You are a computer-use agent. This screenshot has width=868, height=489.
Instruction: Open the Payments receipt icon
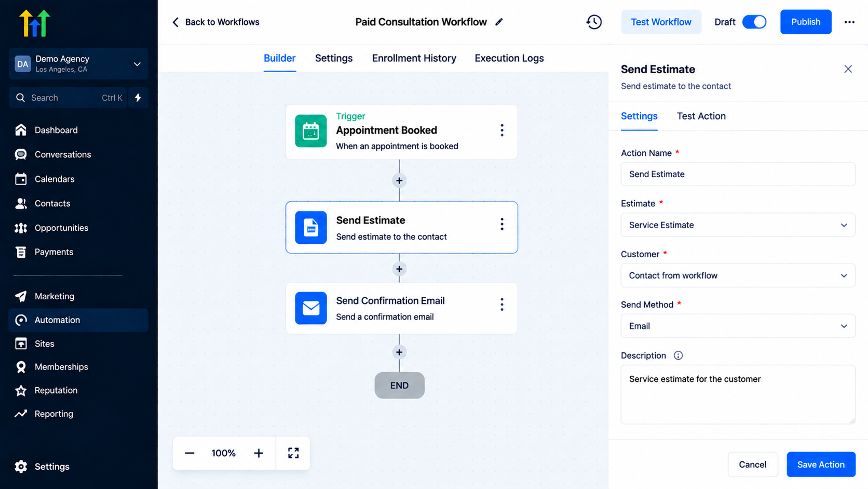tap(21, 252)
